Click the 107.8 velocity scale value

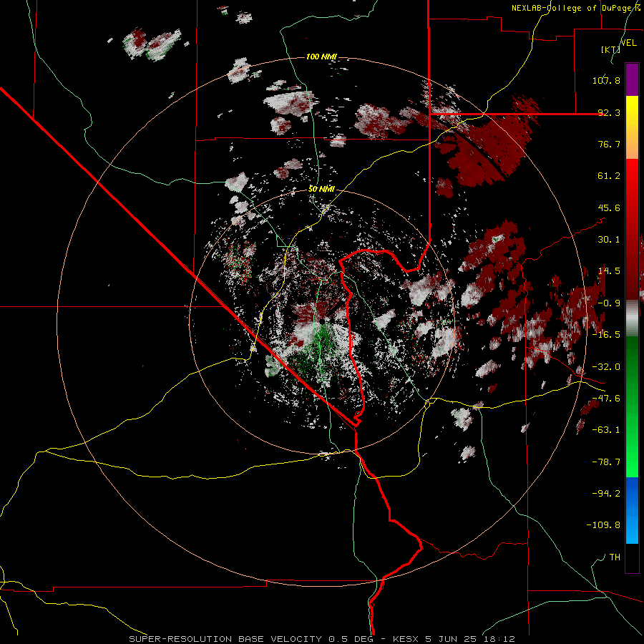(606, 80)
